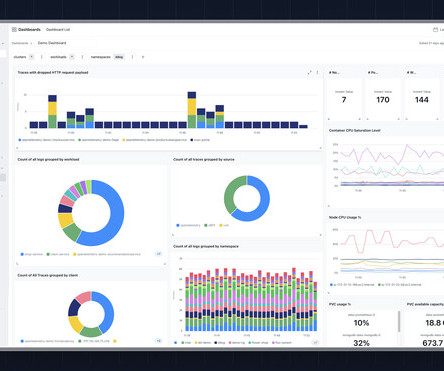Open the clusters dropdown

point(32,57)
